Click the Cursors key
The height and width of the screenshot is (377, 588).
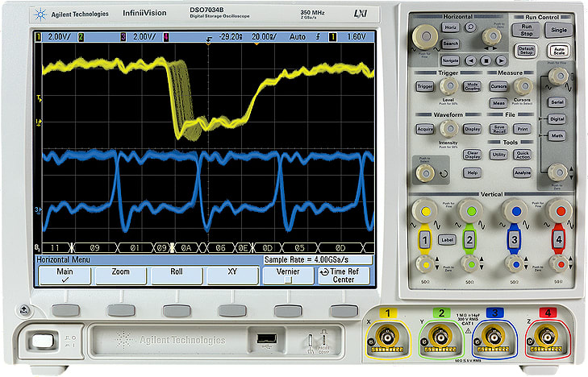498,86
